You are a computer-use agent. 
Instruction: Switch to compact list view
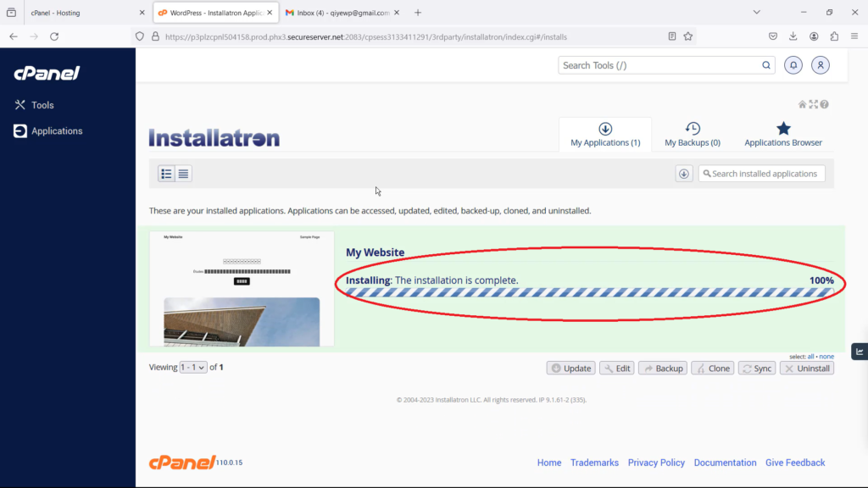pyautogui.click(x=183, y=174)
